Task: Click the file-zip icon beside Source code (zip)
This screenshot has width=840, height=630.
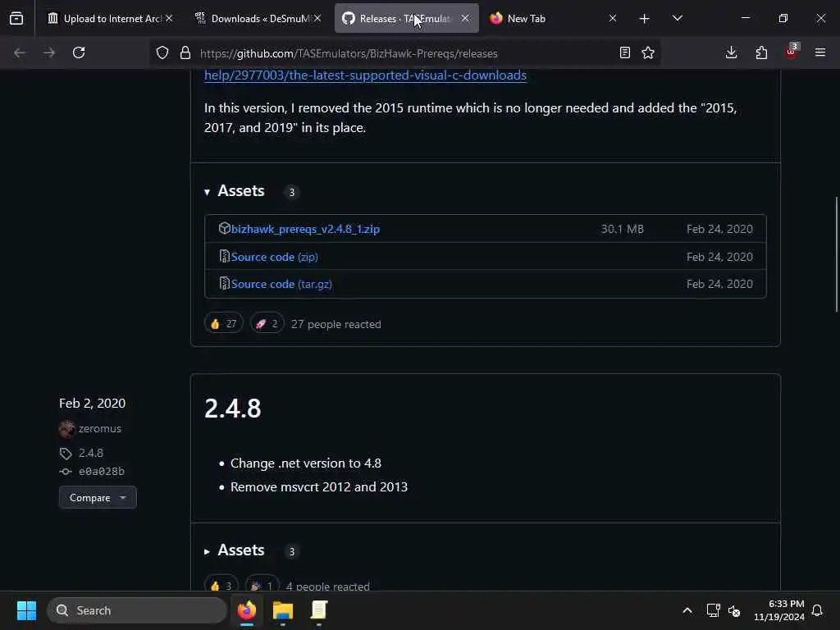Action: pos(225,256)
